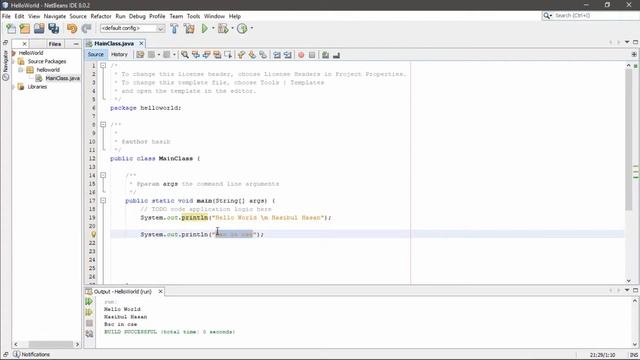
Task: Click Re-run icon in Output panel
Action: point(89,302)
